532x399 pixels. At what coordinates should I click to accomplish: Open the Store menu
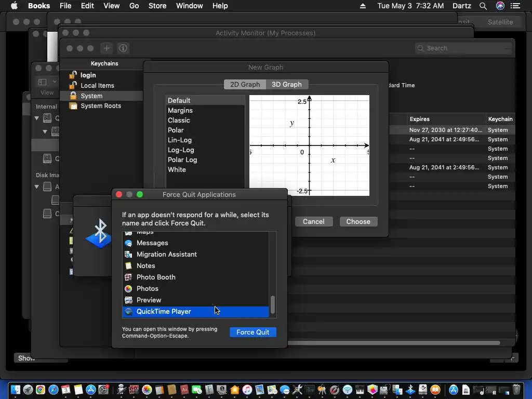point(157,6)
